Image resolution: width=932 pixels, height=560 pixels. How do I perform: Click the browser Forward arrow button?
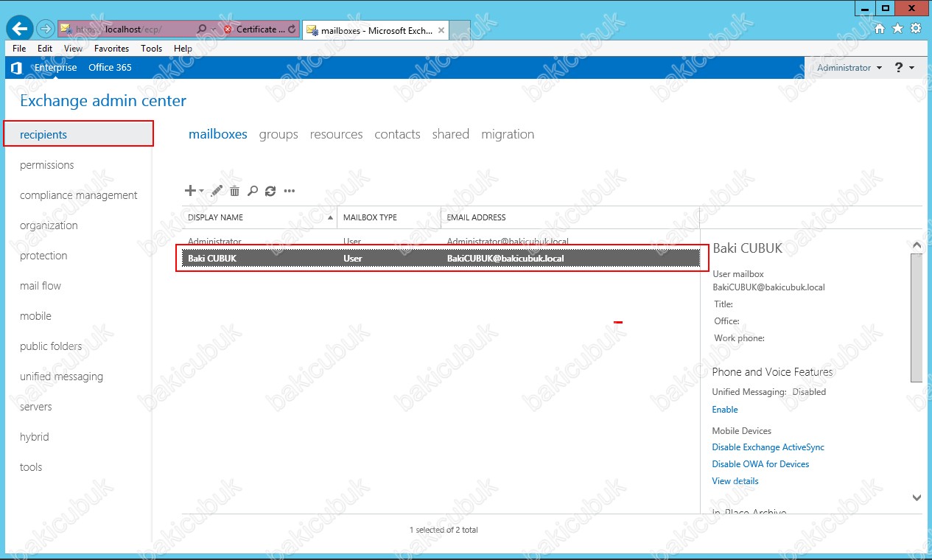[x=46, y=29]
